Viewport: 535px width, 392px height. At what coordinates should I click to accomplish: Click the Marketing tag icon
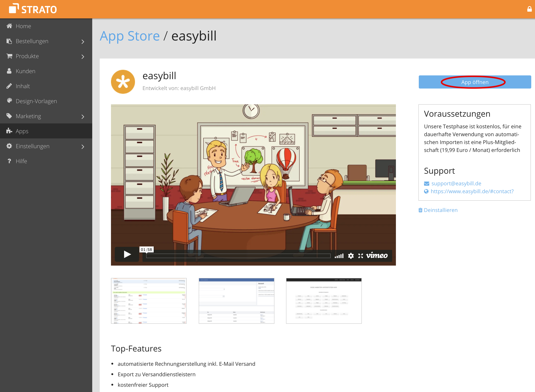point(9,116)
